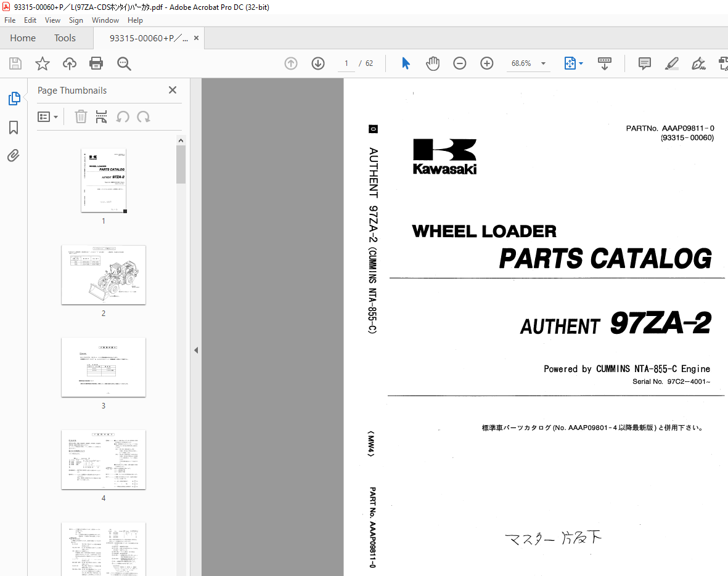Select the 93315-00060+P document tab
Screen dimensions: 728x576
click(x=149, y=38)
